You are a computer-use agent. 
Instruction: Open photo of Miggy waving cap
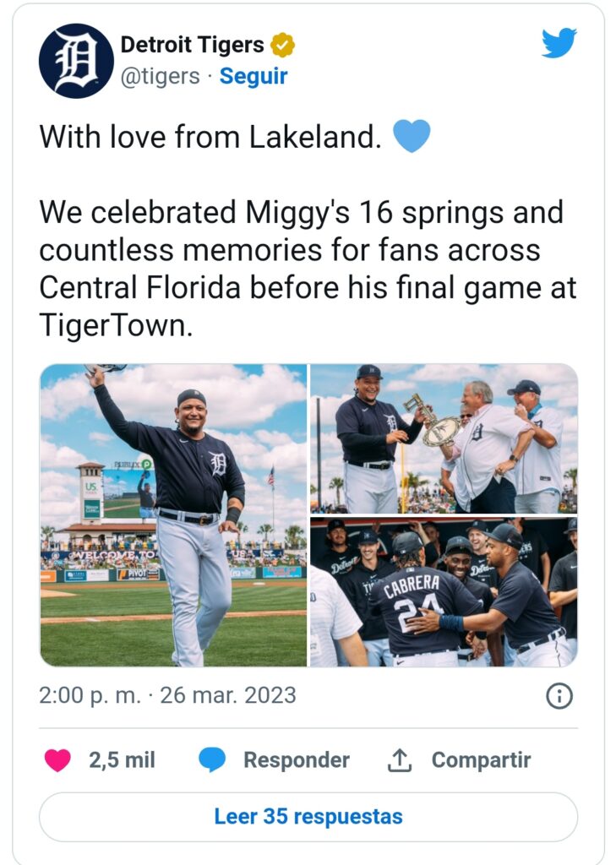pyautogui.click(x=173, y=515)
